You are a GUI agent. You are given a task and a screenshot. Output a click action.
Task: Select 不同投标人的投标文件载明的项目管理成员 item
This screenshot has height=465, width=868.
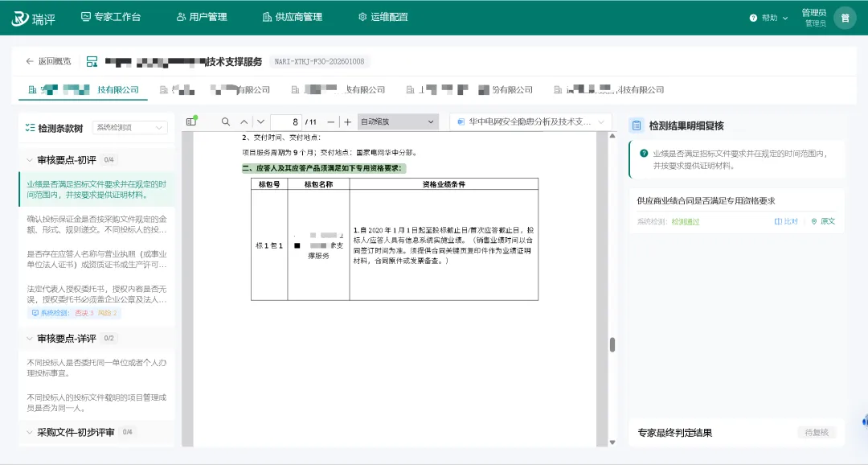pos(97,403)
